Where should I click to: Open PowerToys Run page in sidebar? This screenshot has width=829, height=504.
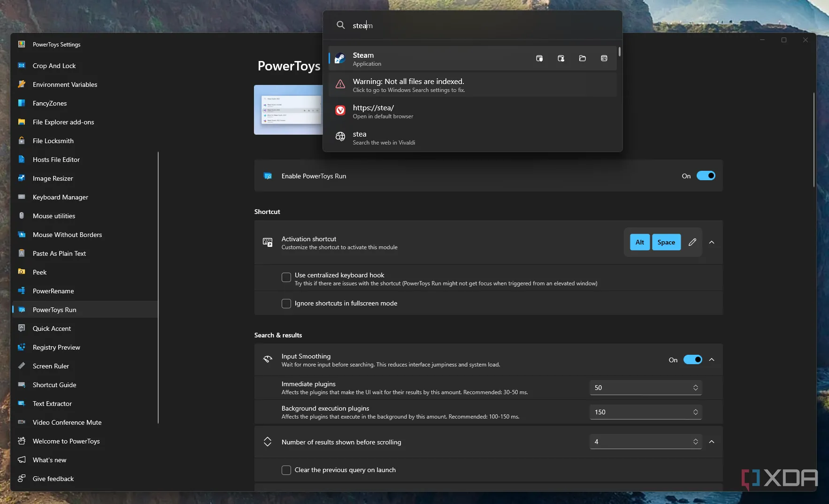85,310
